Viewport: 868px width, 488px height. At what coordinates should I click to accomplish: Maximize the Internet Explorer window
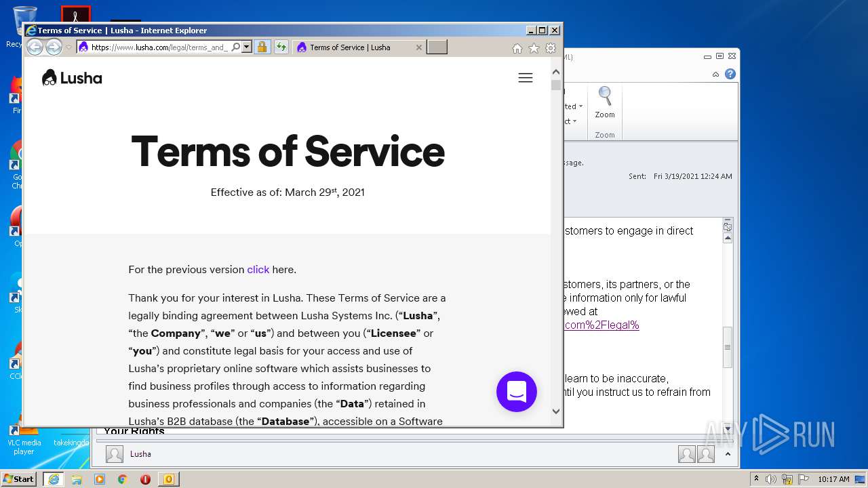pyautogui.click(x=542, y=30)
